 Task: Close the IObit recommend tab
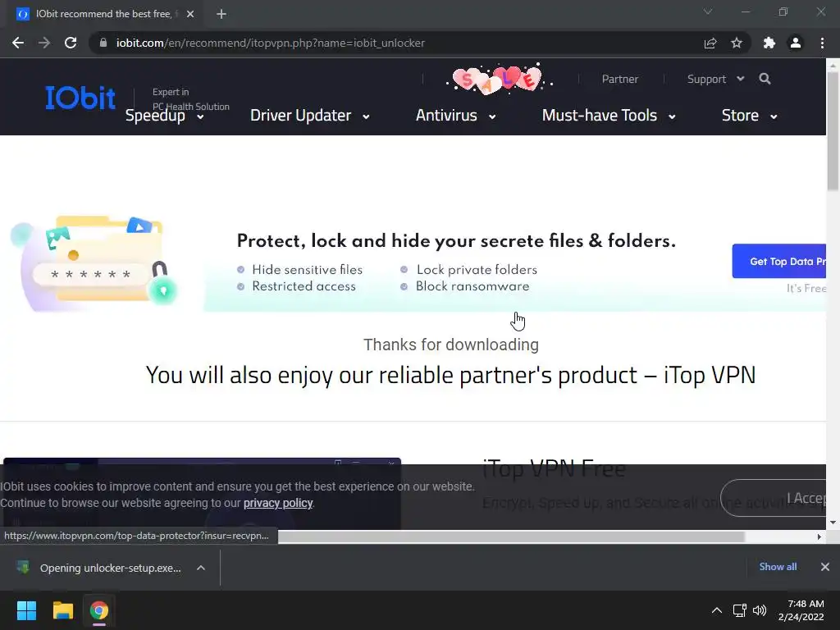[x=190, y=14]
